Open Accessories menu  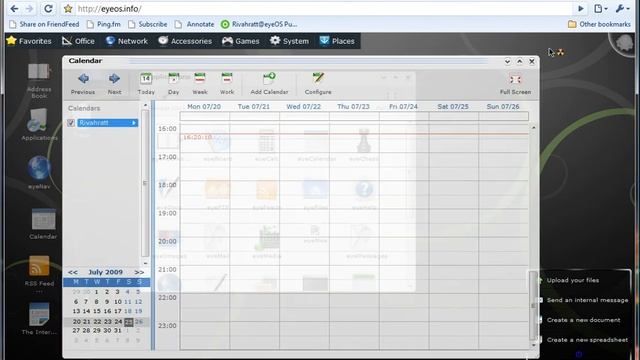(185, 41)
